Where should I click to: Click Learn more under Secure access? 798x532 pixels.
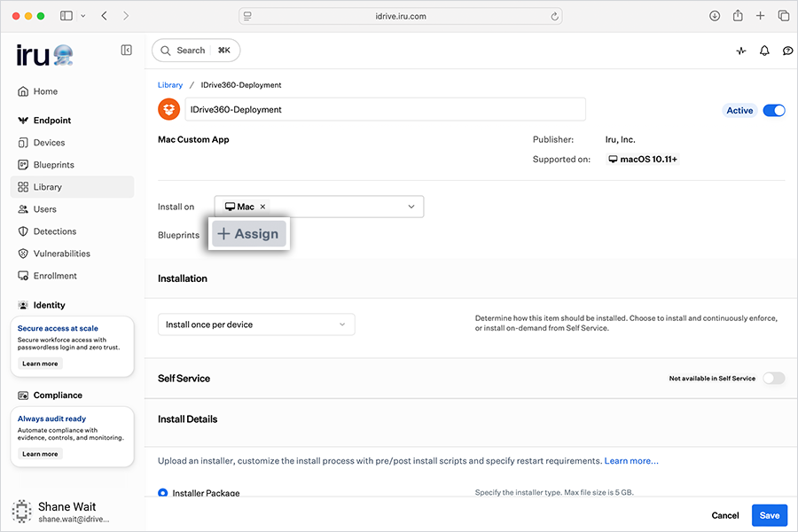40,364
